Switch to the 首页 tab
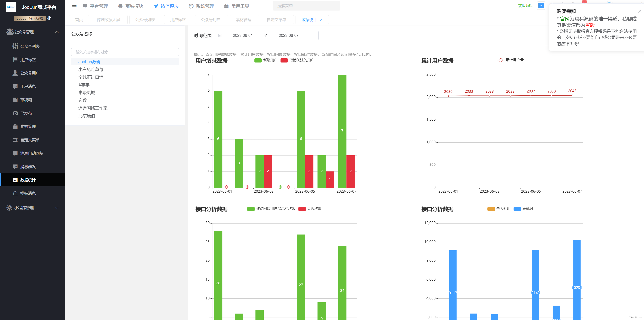The width and height of the screenshot is (644, 320). [79, 20]
